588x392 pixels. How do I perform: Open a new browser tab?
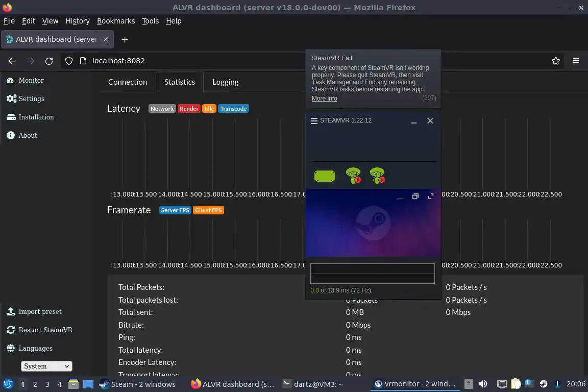(125, 40)
